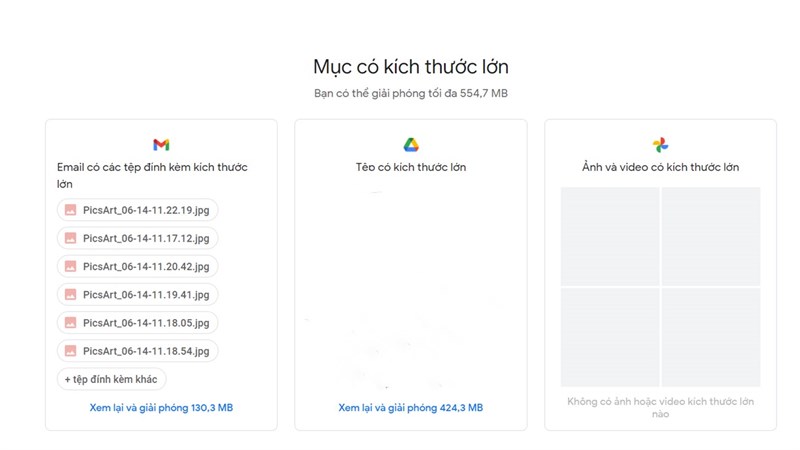Open "Xem lại và giải phóng 130,3 MB" link
The image size is (800, 450).
tap(161, 408)
